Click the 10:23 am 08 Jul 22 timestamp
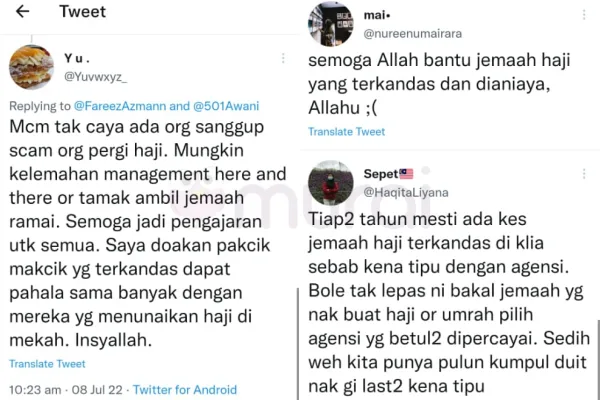 click(66, 390)
